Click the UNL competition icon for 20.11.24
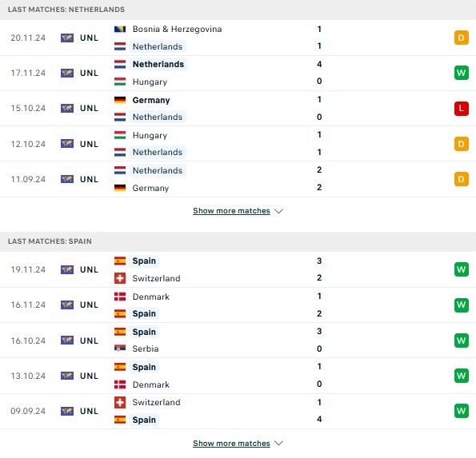Screen dimensions: 476x458 coord(67,38)
